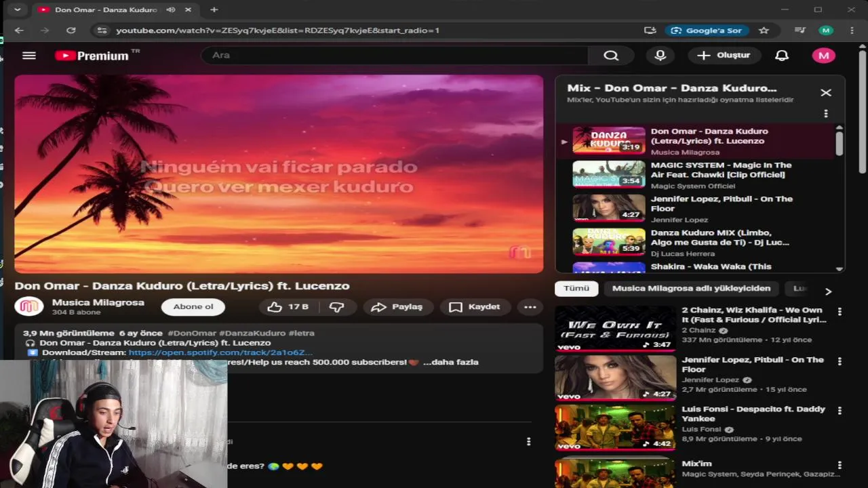Click Google'a Sor button

point(707,30)
